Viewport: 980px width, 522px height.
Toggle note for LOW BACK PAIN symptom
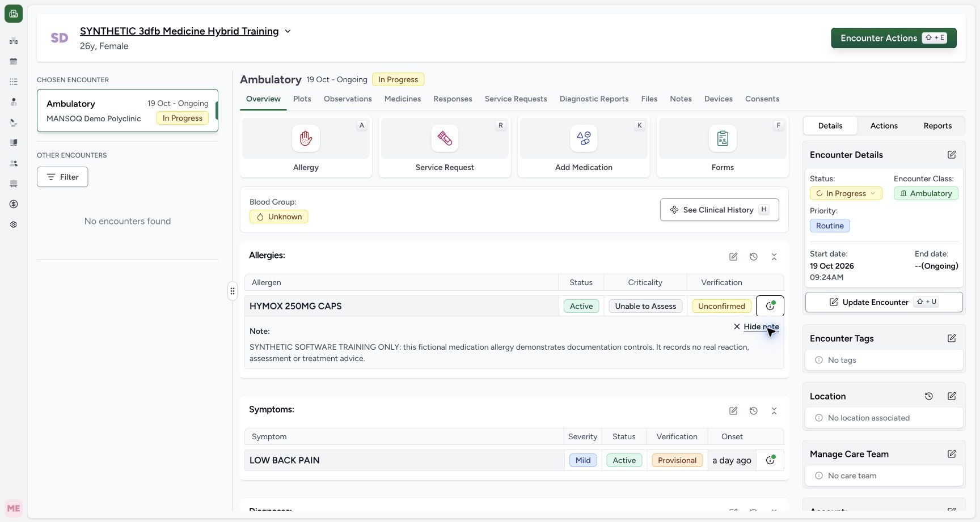pyautogui.click(x=770, y=460)
